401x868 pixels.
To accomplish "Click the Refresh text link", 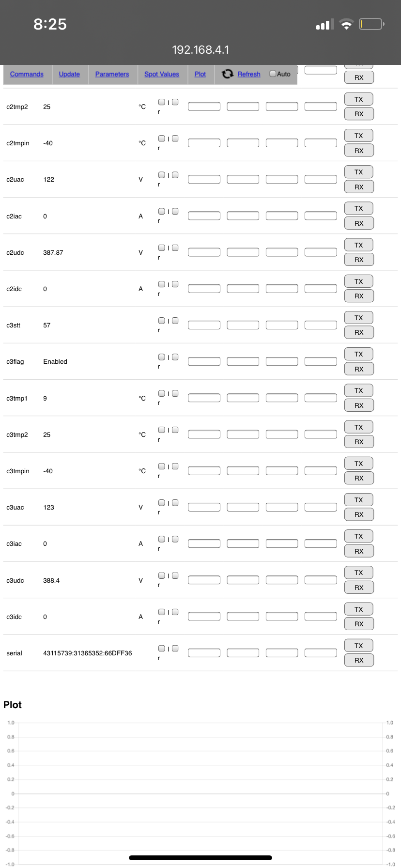I will tap(249, 74).
